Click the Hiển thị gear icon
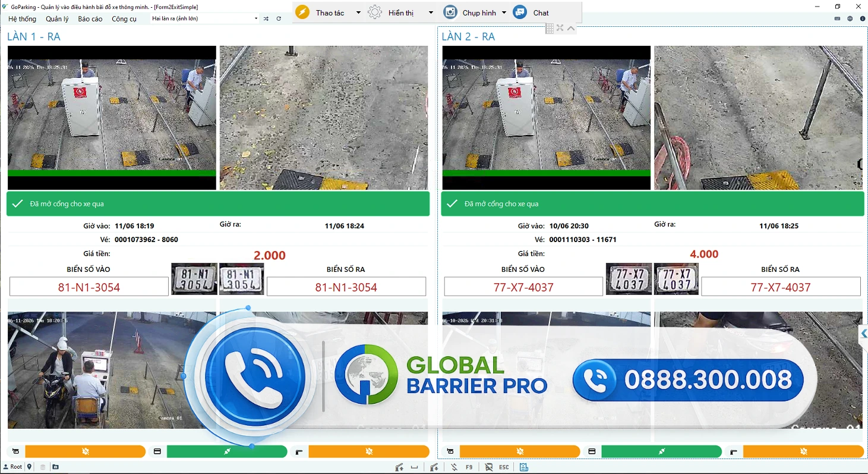 375,12
